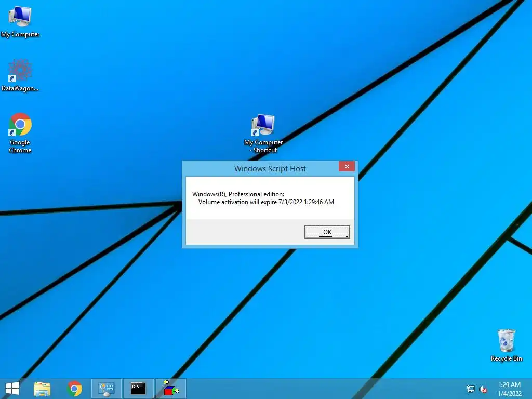This screenshot has width=532, height=399.
Task: Click OK in Windows Script Host dialog
Action: click(327, 232)
